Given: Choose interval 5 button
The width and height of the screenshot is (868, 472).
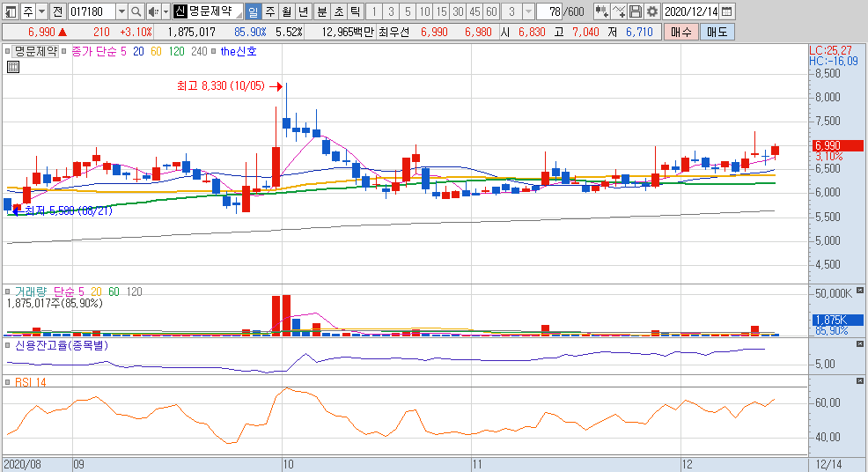Looking at the screenshot, I should pos(408,11).
